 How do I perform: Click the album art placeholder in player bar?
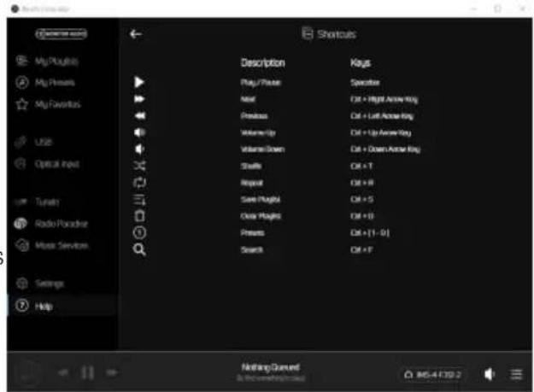point(28,372)
